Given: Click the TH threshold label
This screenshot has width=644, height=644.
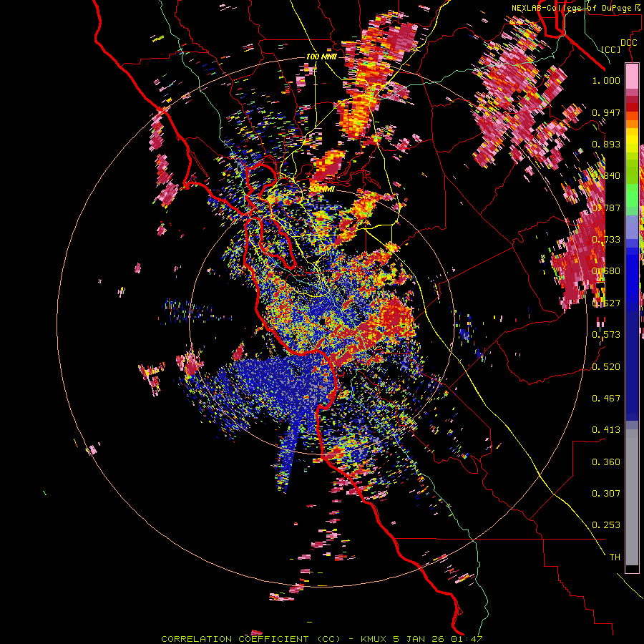Looking at the screenshot, I should tap(615, 557).
